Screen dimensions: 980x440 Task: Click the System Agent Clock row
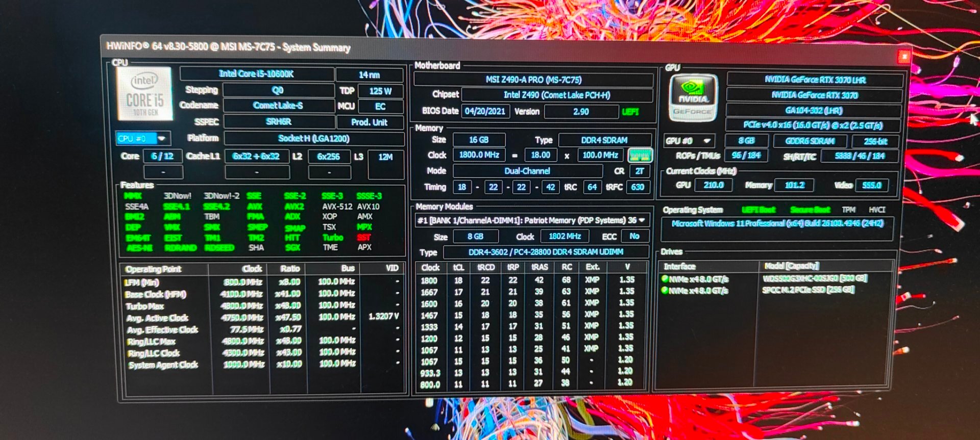pos(263,365)
